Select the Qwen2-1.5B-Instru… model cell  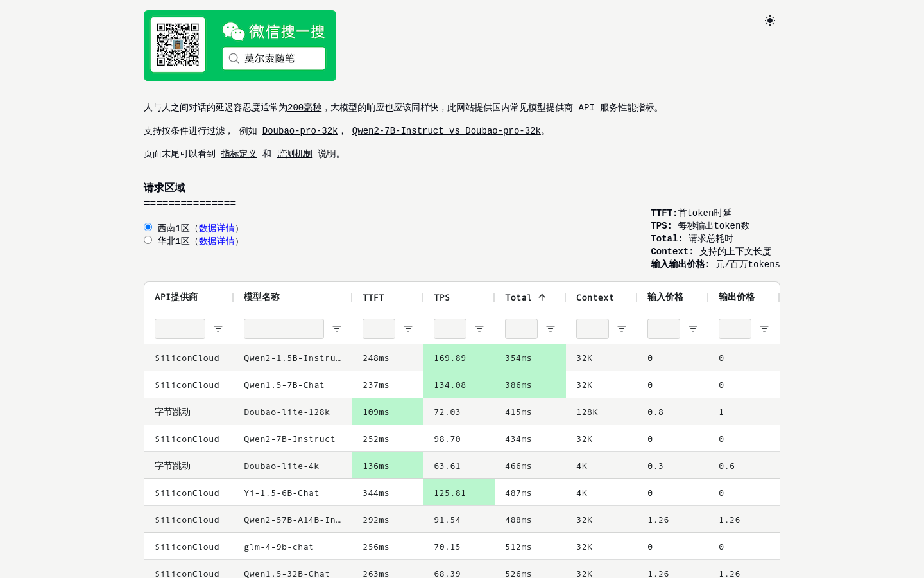coord(293,358)
